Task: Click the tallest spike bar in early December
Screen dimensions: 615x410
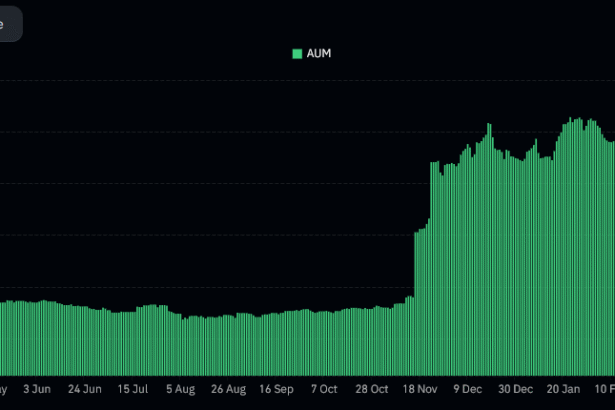Action: coord(489,250)
